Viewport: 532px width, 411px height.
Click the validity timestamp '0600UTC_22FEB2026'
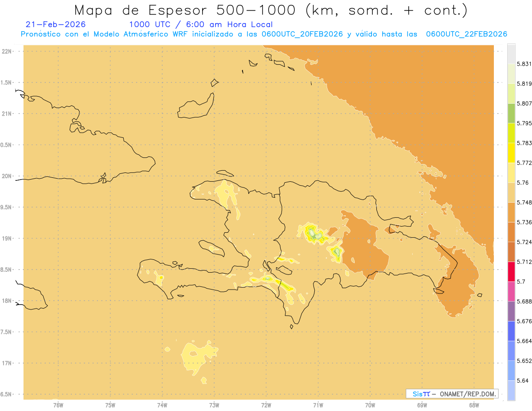(466, 35)
